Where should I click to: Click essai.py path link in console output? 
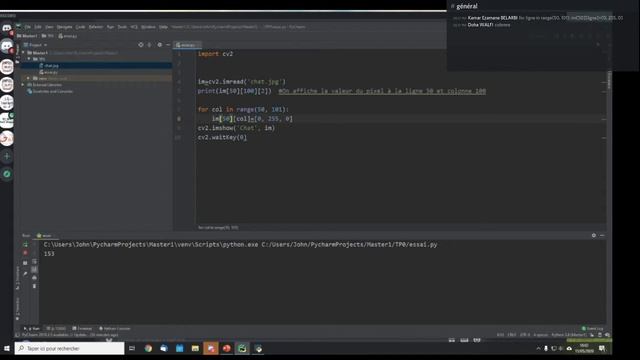(349, 244)
